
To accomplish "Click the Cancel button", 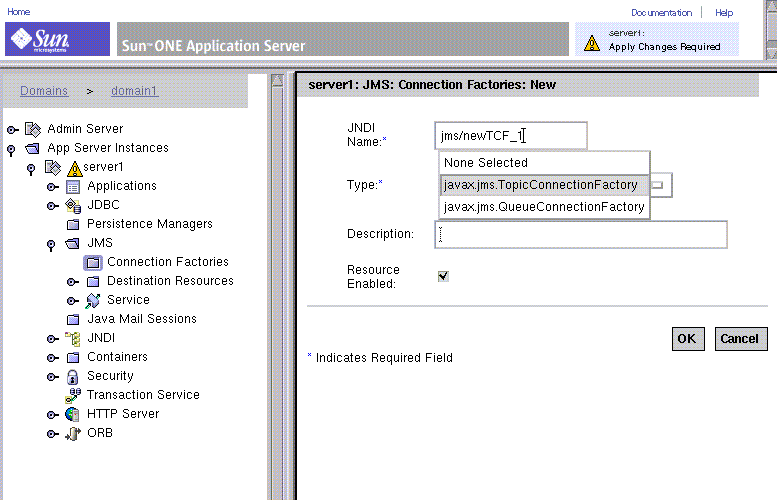I will [x=741, y=339].
